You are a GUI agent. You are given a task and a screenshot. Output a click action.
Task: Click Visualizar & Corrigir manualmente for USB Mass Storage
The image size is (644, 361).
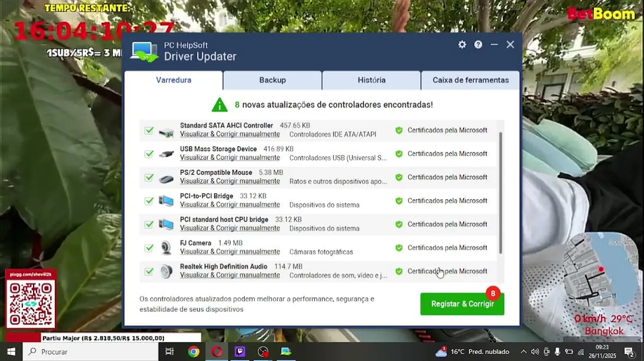[x=230, y=158]
